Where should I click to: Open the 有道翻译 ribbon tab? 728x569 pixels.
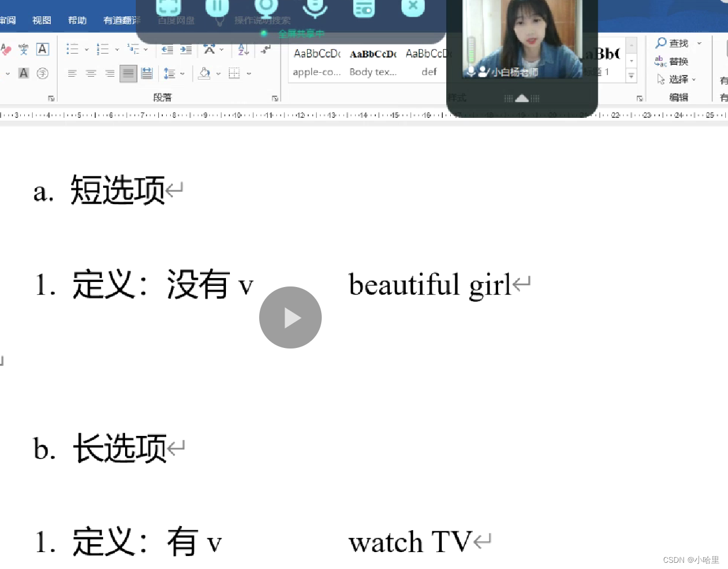[x=121, y=20]
